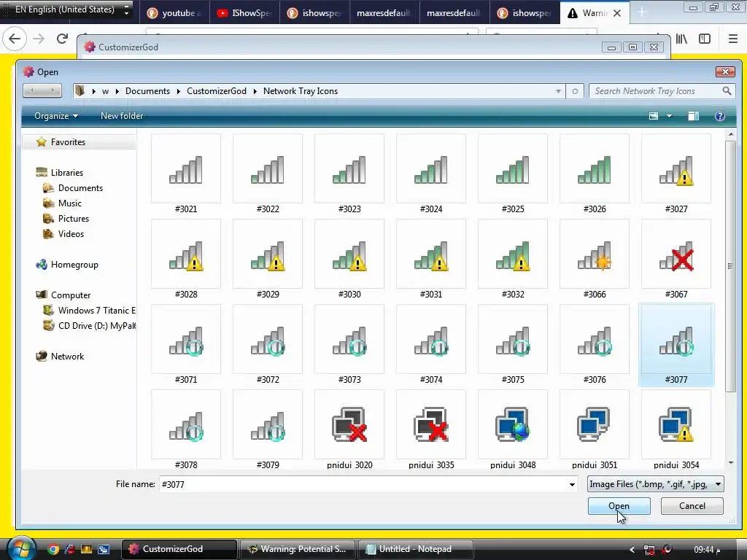Navigate to CustomizerGod in the breadcrumb
Screen dimensions: 747x560
[x=216, y=91]
